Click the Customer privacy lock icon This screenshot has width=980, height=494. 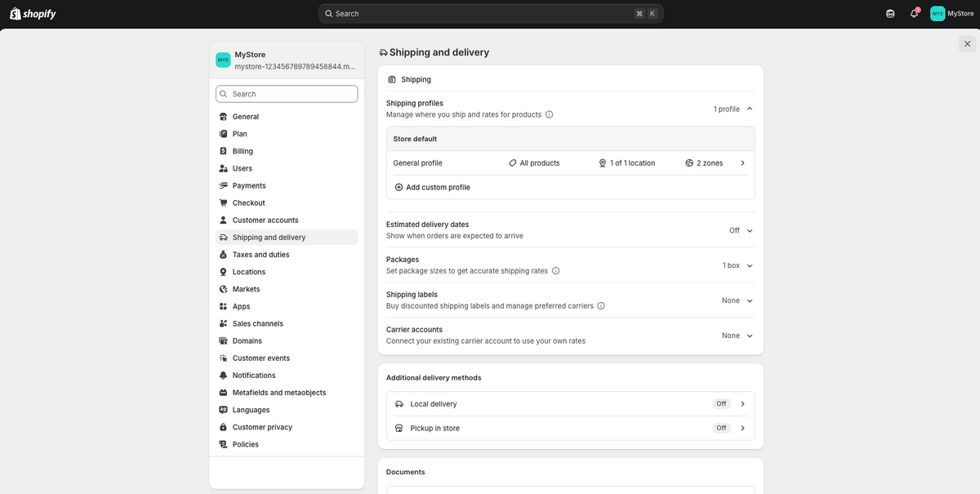point(224,427)
